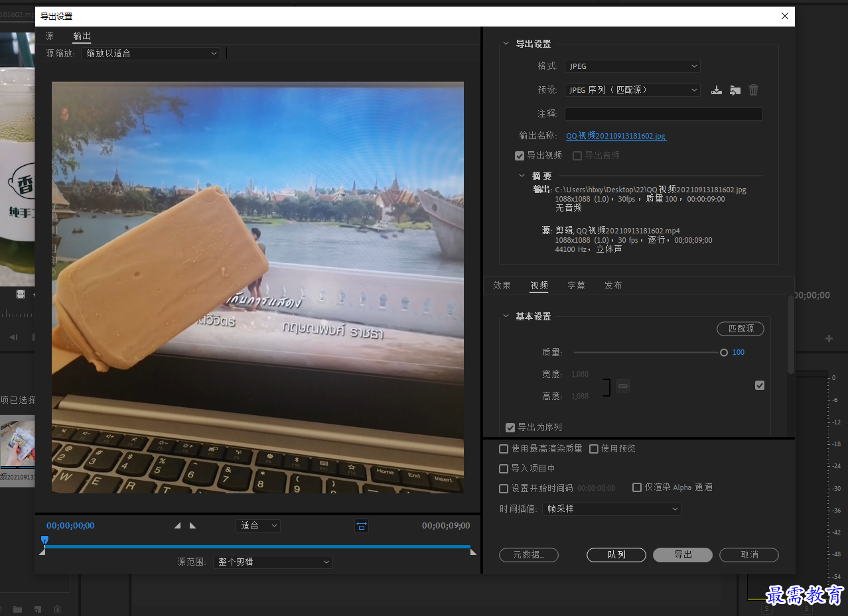Click the 宽度 value 1,088
848x616 pixels.
(580, 375)
